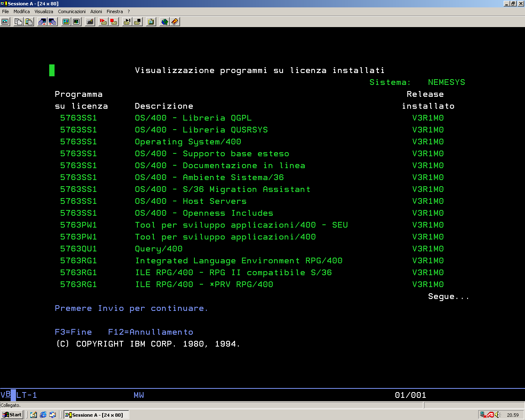Click the 'MW' status indicator
The height and width of the screenshot is (420, 525).
(139, 395)
